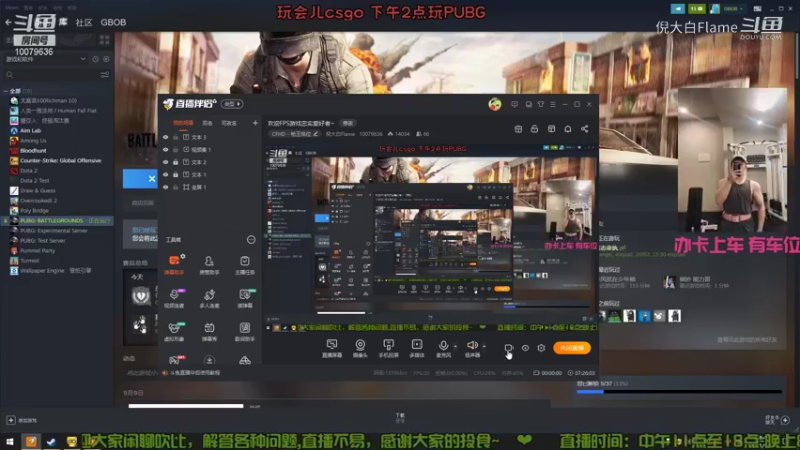Open the 房管助手 room manager tool

coord(209,265)
